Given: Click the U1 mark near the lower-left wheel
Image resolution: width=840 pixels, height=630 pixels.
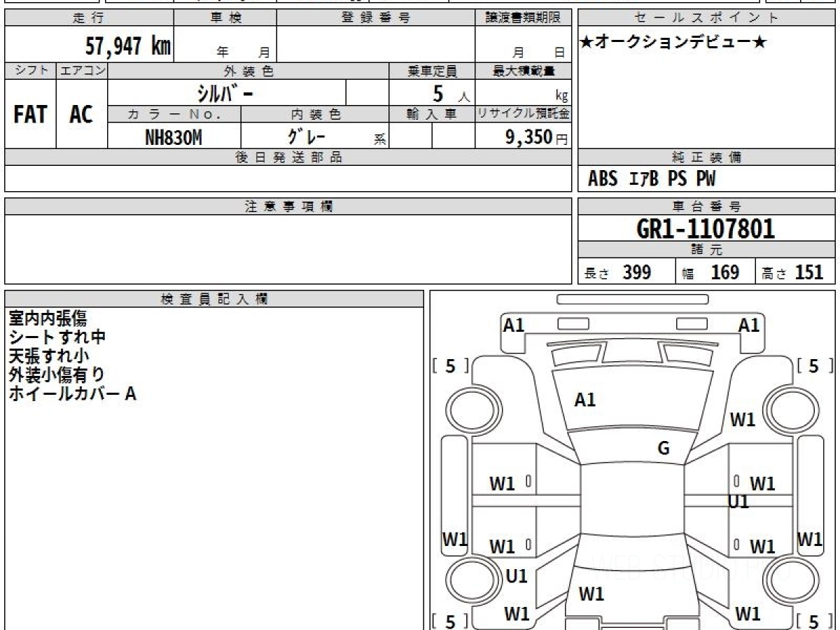Looking at the screenshot, I should point(516,576).
